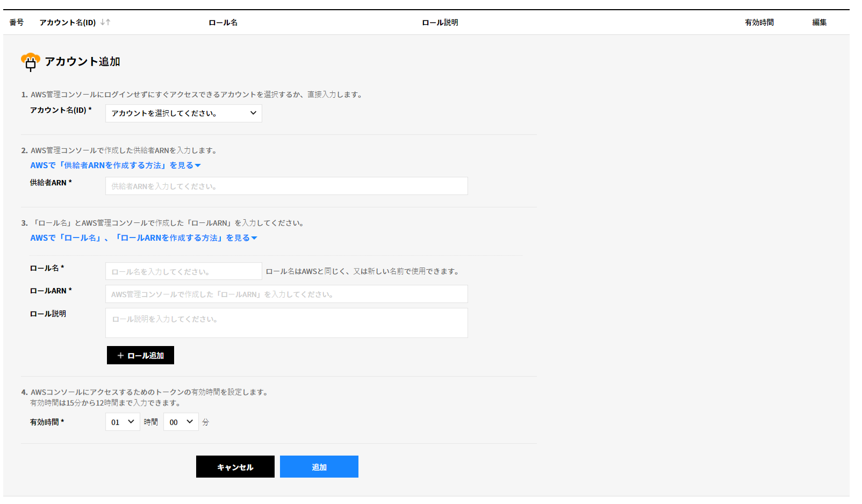Click the sort arrows beside アカウント名(ID) header
The height and width of the screenshot is (504, 862).
(105, 22)
